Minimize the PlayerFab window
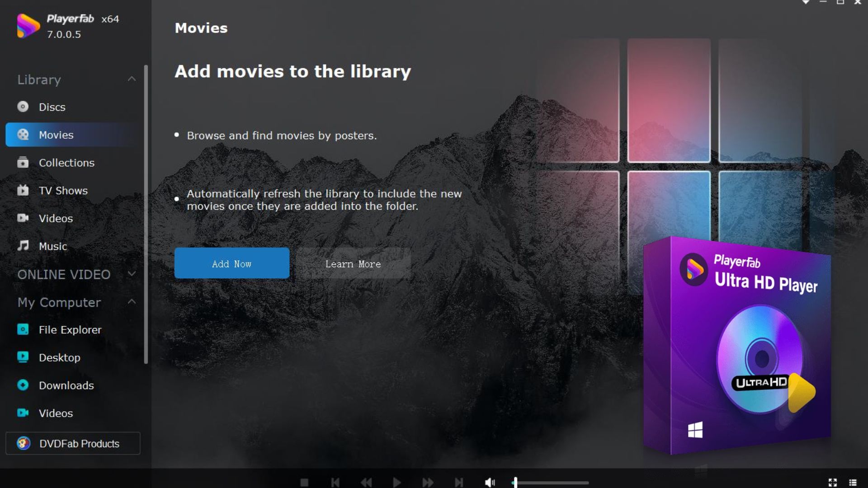 823,2
